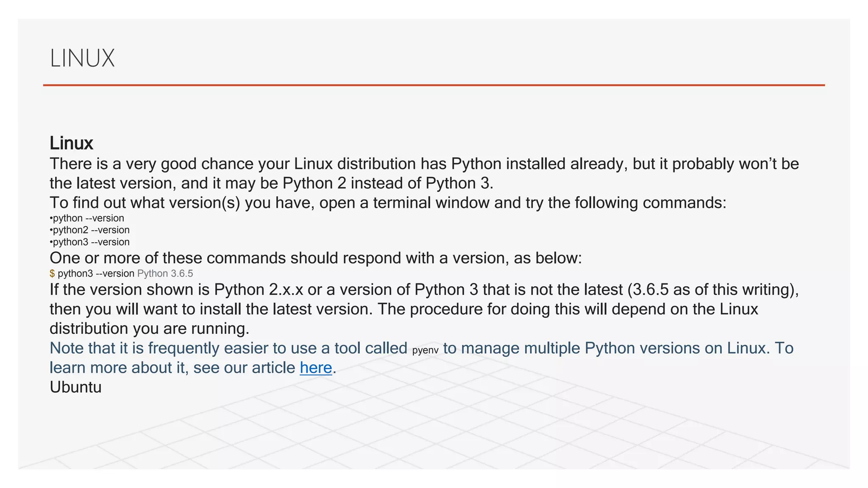Click the "python3 --version" bullet item
The height and width of the screenshot is (488, 868).
pyautogui.click(x=91, y=242)
